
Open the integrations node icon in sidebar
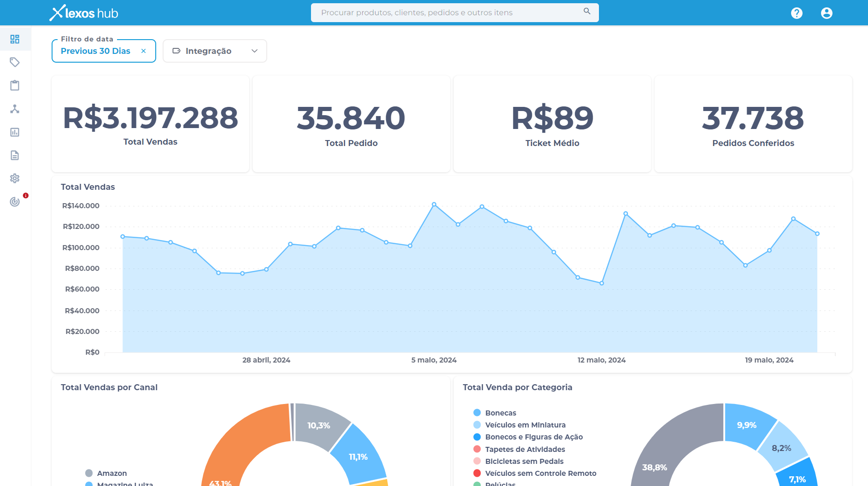tap(15, 109)
